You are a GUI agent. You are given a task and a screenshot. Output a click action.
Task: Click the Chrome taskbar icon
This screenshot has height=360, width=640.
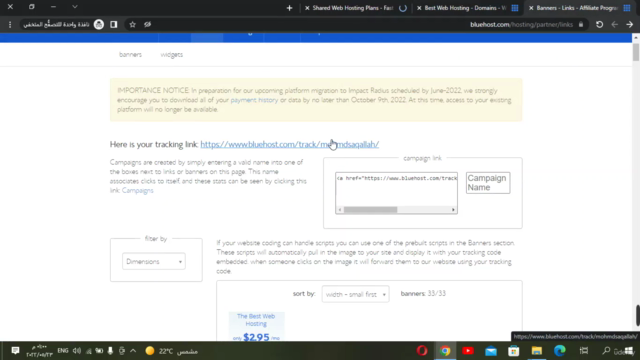point(445,351)
